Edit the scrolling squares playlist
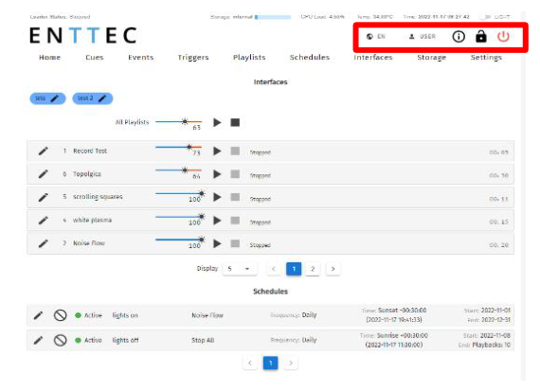This screenshot has width=540, height=392. [x=43, y=197]
